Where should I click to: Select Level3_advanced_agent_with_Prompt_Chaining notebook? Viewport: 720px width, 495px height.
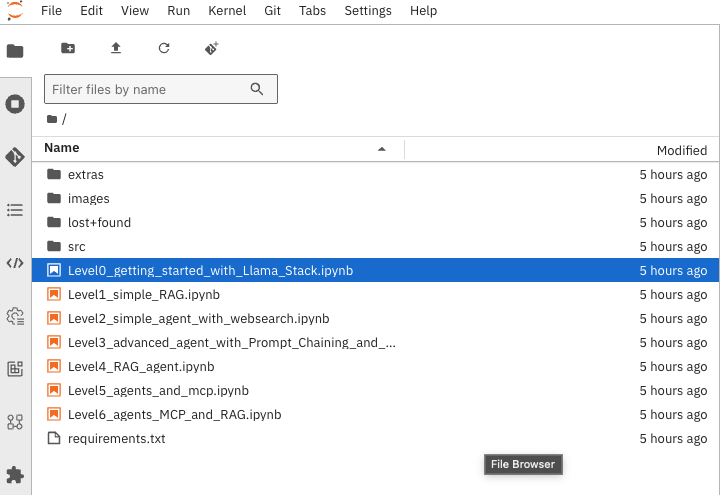pos(231,343)
